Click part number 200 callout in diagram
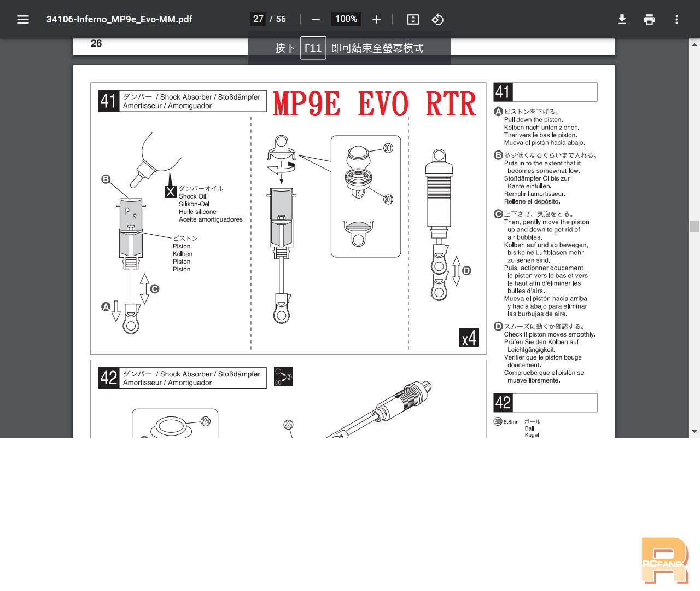 [x=388, y=200]
